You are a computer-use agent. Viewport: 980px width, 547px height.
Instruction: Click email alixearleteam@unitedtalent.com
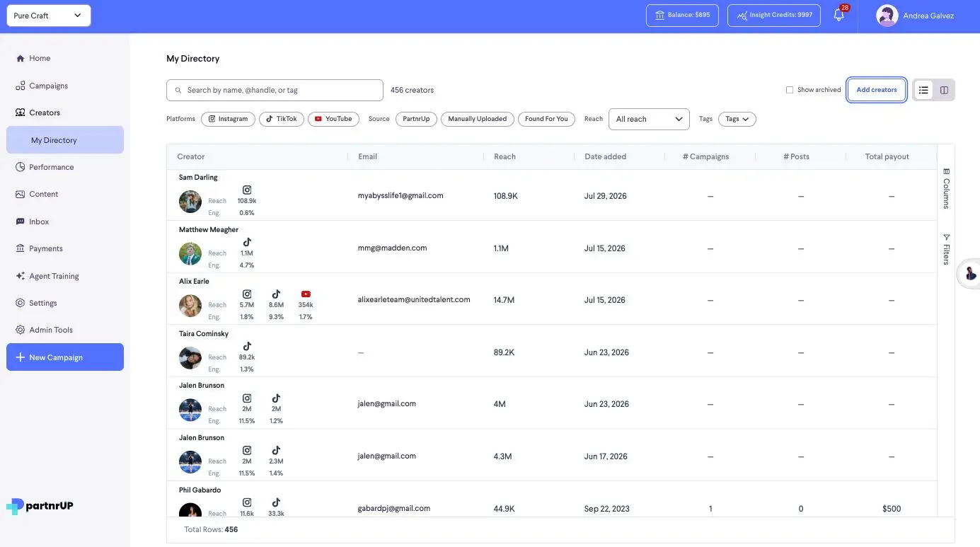pos(414,299)
